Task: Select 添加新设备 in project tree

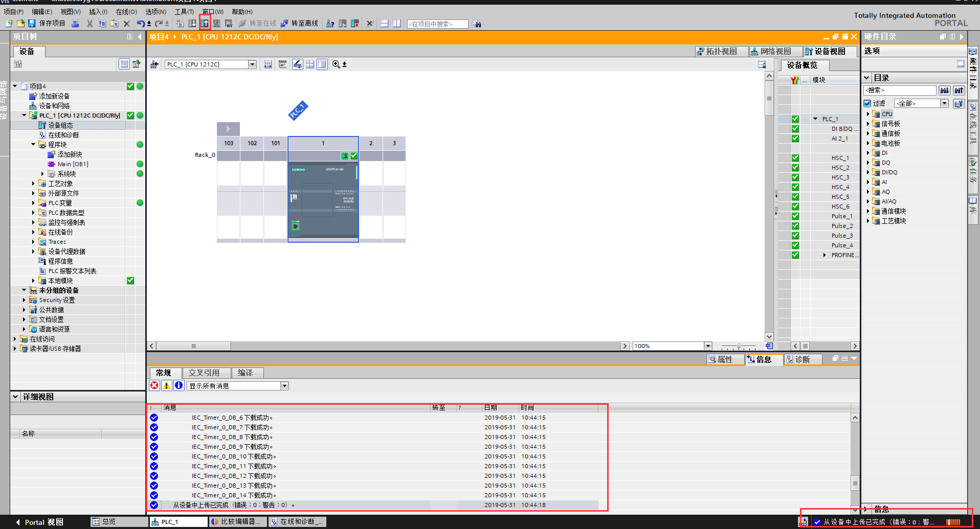Action: [54, 96]
